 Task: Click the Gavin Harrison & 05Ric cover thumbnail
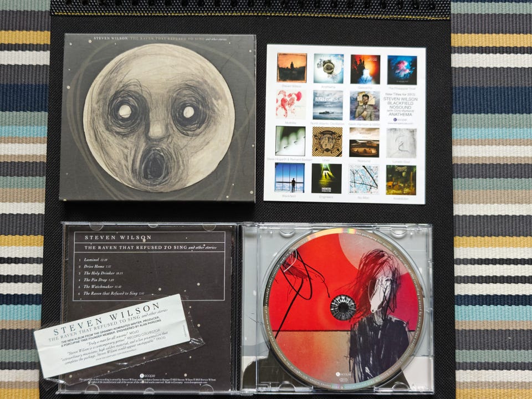pyautogui.click(x=365, y=105)
